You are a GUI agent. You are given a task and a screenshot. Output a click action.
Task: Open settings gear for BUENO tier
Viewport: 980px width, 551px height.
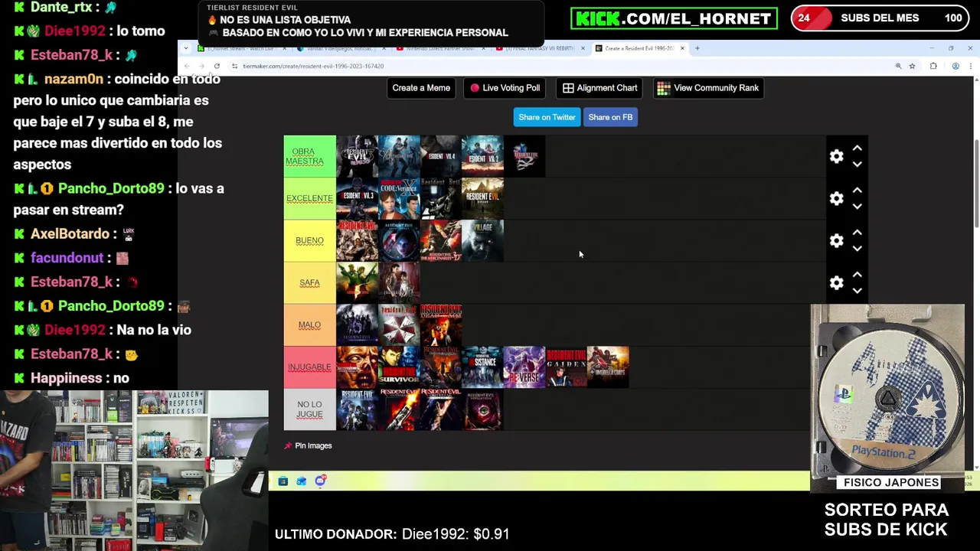click(836, 240)
